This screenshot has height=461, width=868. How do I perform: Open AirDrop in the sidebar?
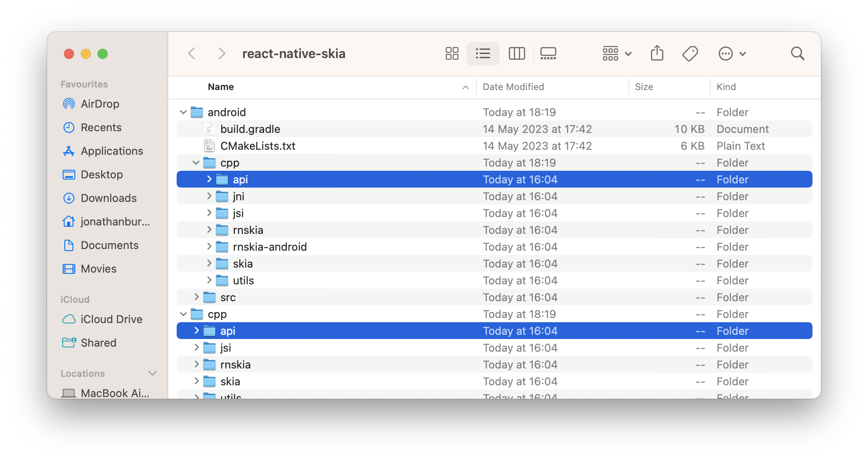pyautogui.click(x=100, y=104)
